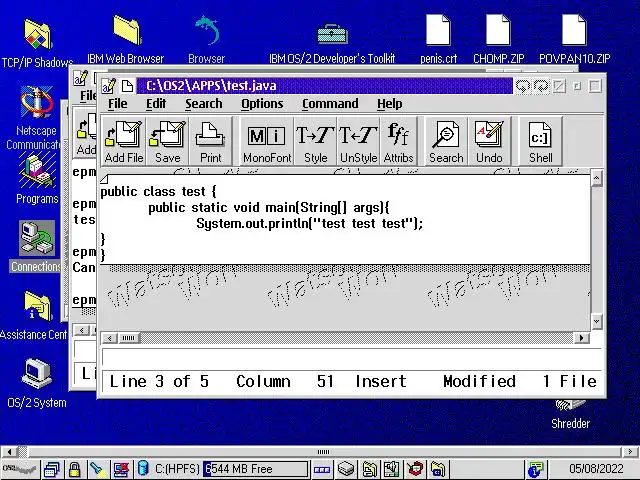Open the File menu in test.java editor
Image resolution: width=640 pixels, height=480 pixels.
point(118,104)
